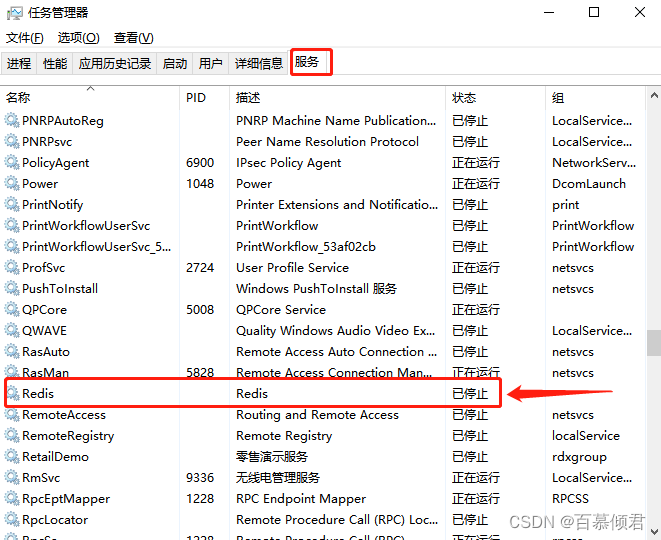Click the 'QPCore Service' description

pos(281,310)
